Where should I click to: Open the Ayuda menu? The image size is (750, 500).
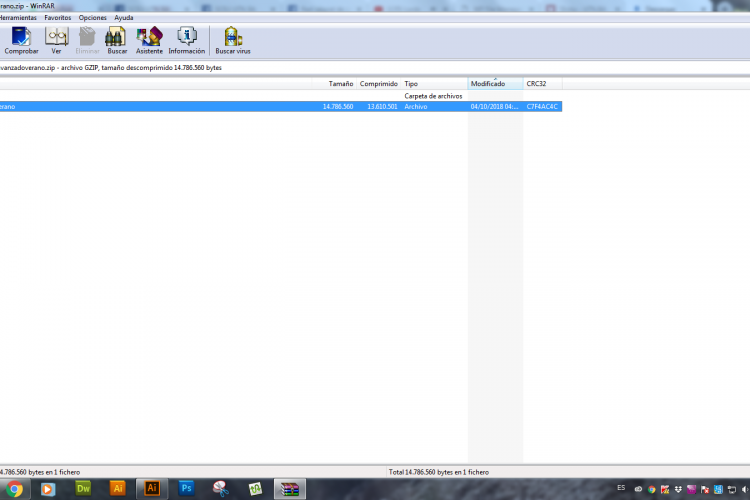pyautogui.click(x=124, y=18)
